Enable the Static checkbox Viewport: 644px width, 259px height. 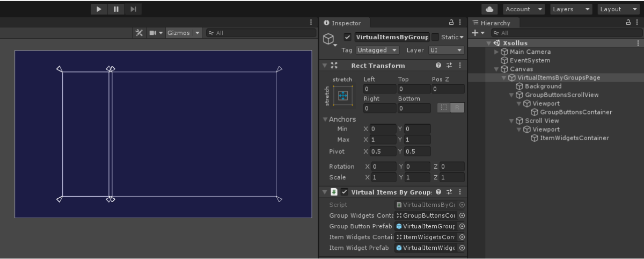[435, 37]
